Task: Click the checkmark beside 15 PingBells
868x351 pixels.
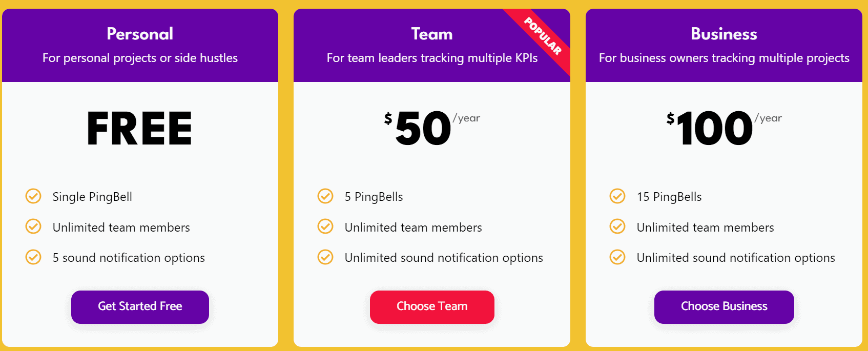Action: pos(617,196)
